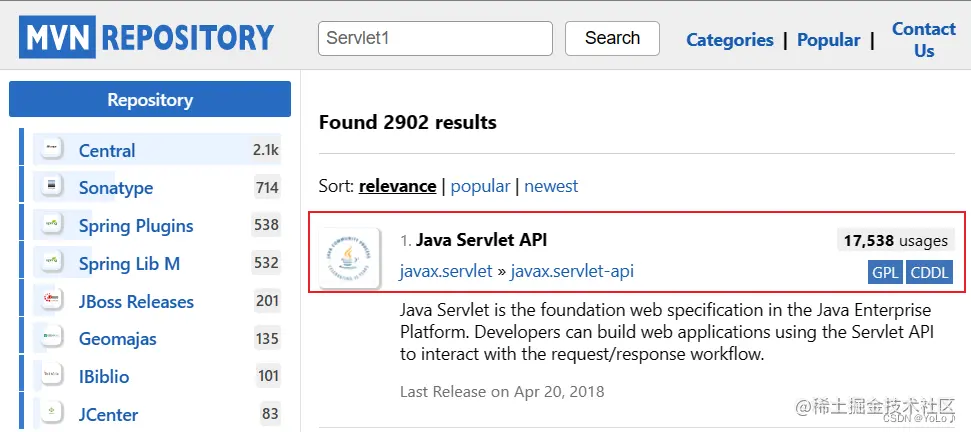Open the javax.servlet-api artifact link

point(572,271)
